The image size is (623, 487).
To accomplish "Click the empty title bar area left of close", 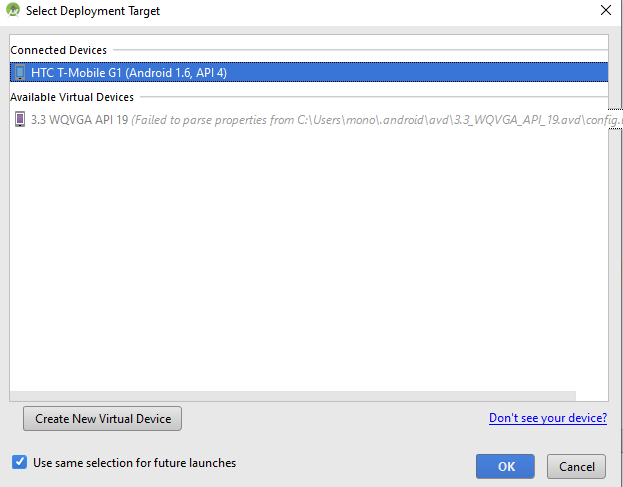I will click(400, 11).
